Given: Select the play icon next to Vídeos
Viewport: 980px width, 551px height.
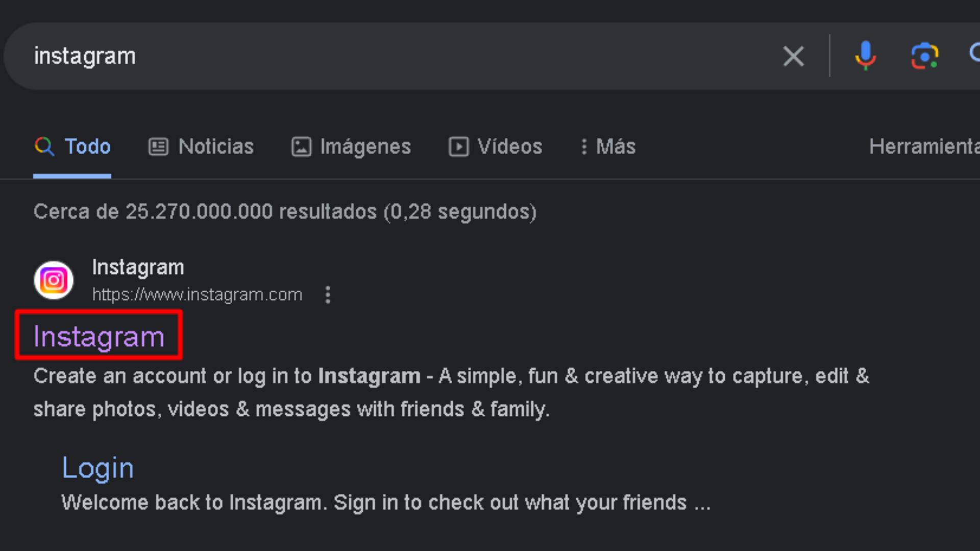Looking at the screenshot, I should pos(458,146).
